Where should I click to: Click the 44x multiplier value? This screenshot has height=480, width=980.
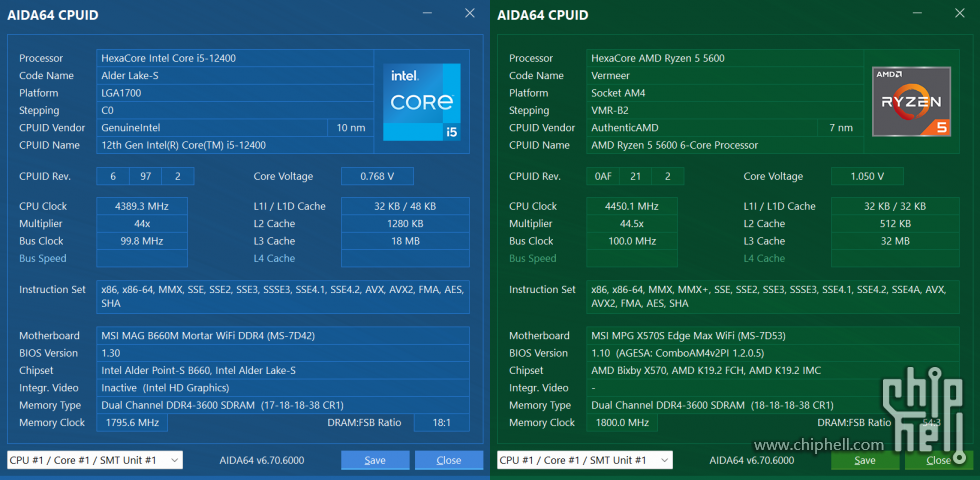pyautogui.click(x=142, y=224)
